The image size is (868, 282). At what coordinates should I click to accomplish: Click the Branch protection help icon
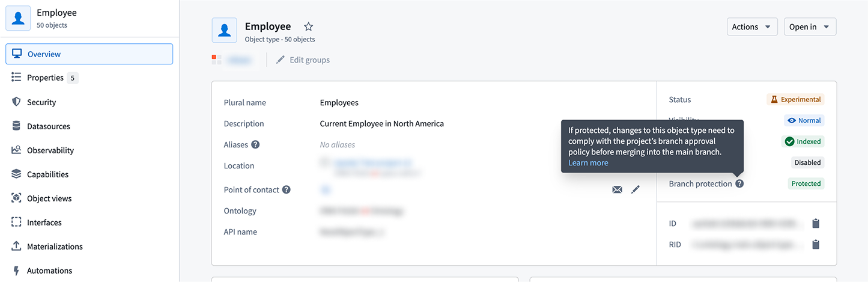tap(739, 183)
